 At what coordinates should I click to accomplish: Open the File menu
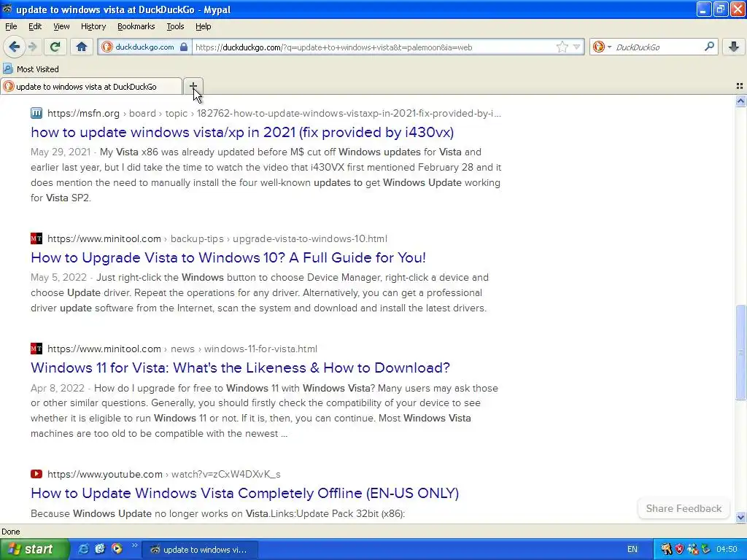click(11, 26)
